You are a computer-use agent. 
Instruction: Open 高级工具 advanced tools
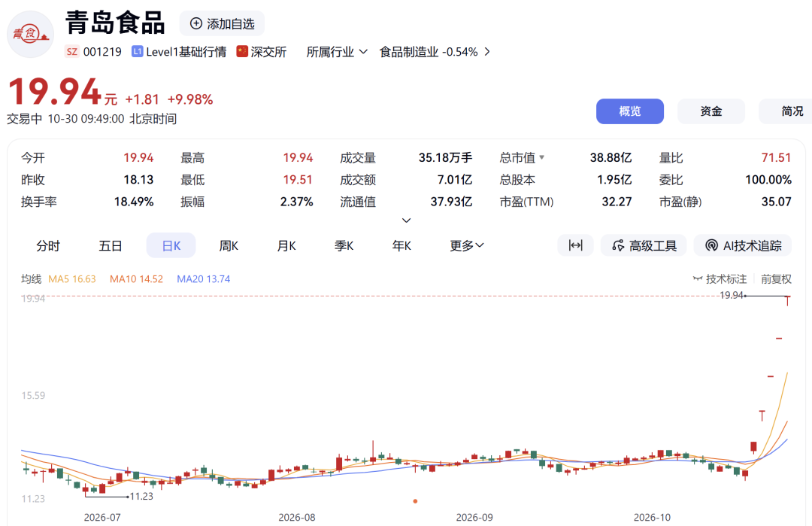point(644,245)
